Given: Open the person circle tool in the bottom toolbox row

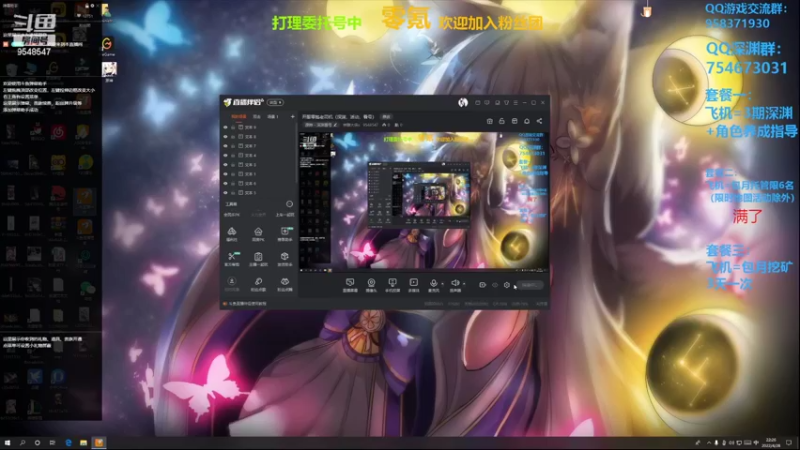Looking at the screenshot, I should coord(232,284).
